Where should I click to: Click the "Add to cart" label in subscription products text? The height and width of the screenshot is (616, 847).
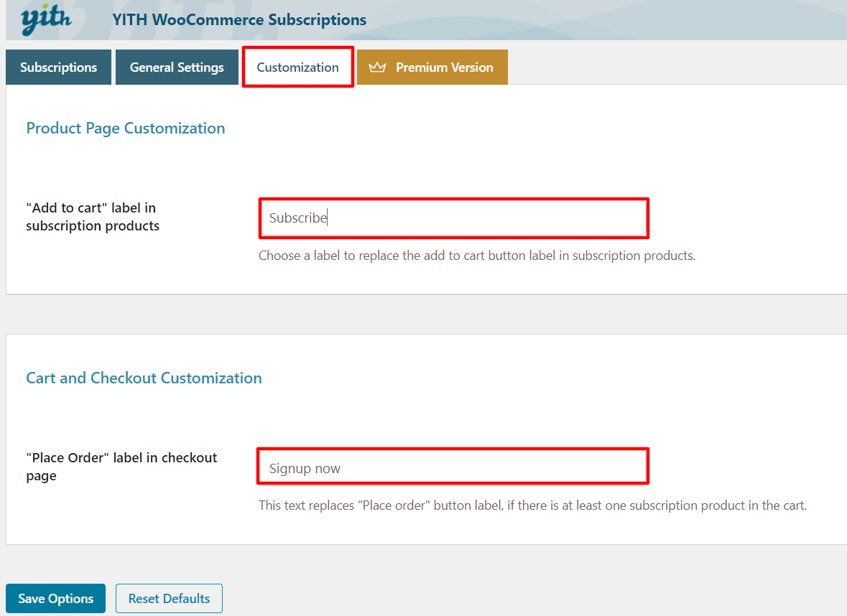click(x=93, y=217)
